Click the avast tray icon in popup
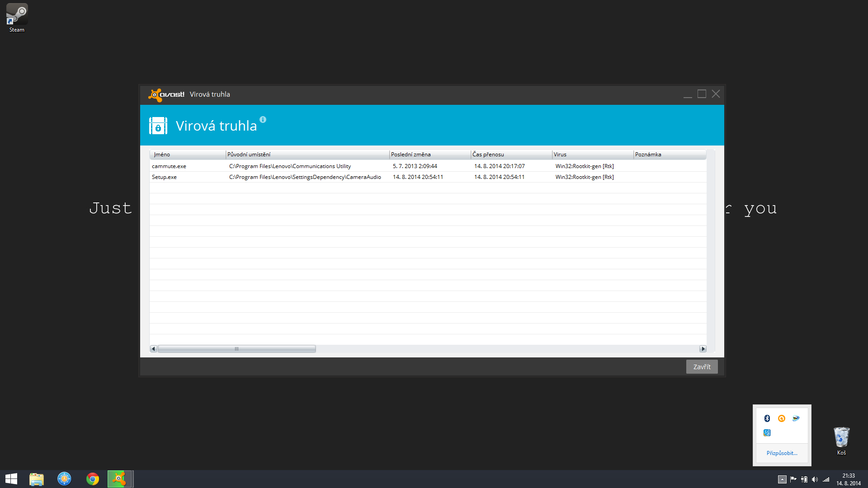 (x=781, y=418)
